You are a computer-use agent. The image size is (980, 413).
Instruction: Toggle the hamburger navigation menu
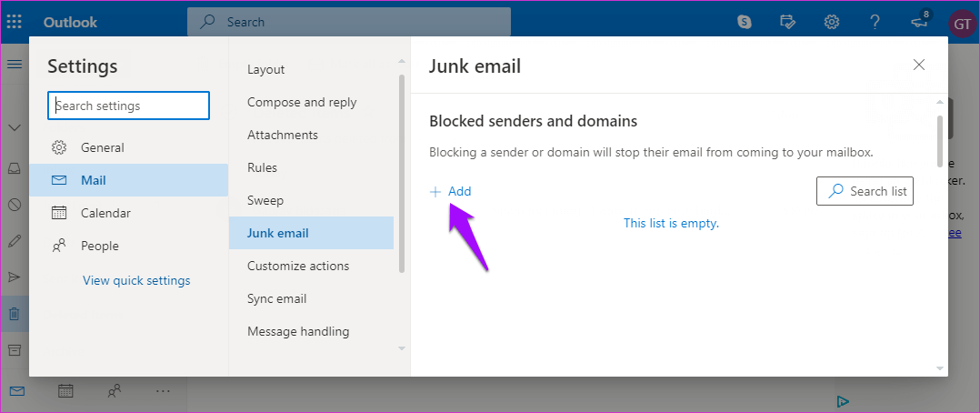[x=15, y=64]
